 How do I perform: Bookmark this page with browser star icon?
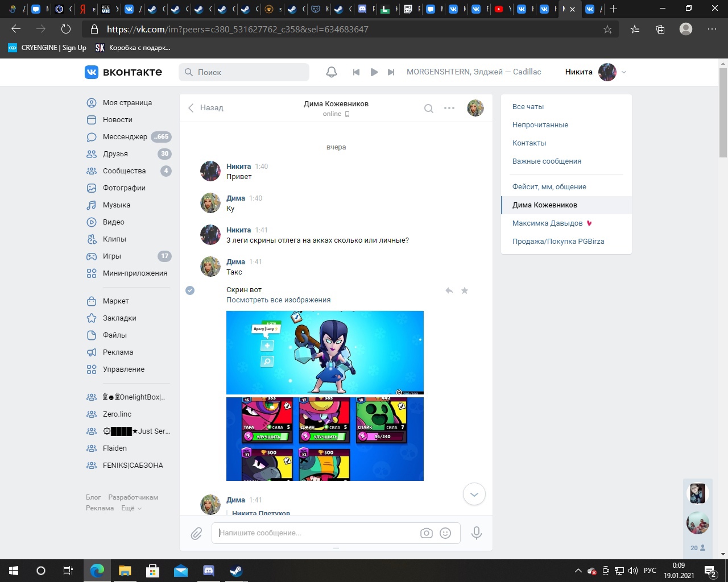point(607,29)
